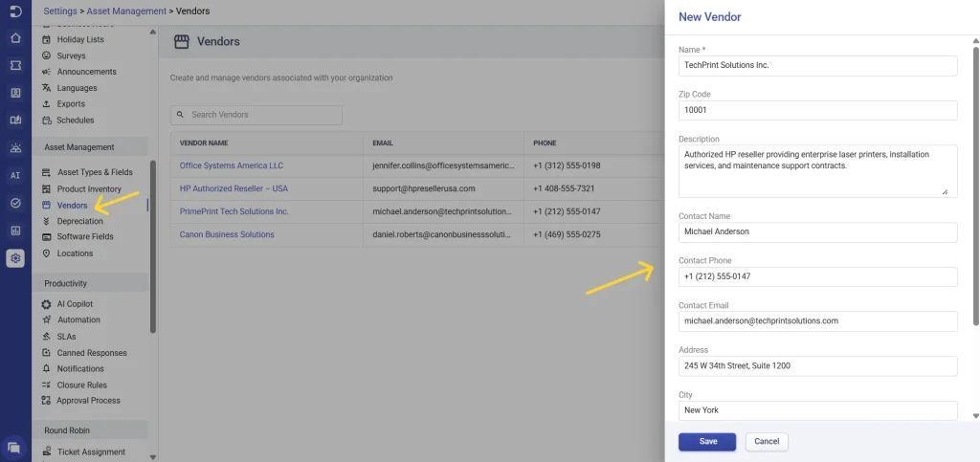Viewport: 980px width, 462px height.
Task: Click phone +1 (469) 555-0275
Action: (567, 234)
